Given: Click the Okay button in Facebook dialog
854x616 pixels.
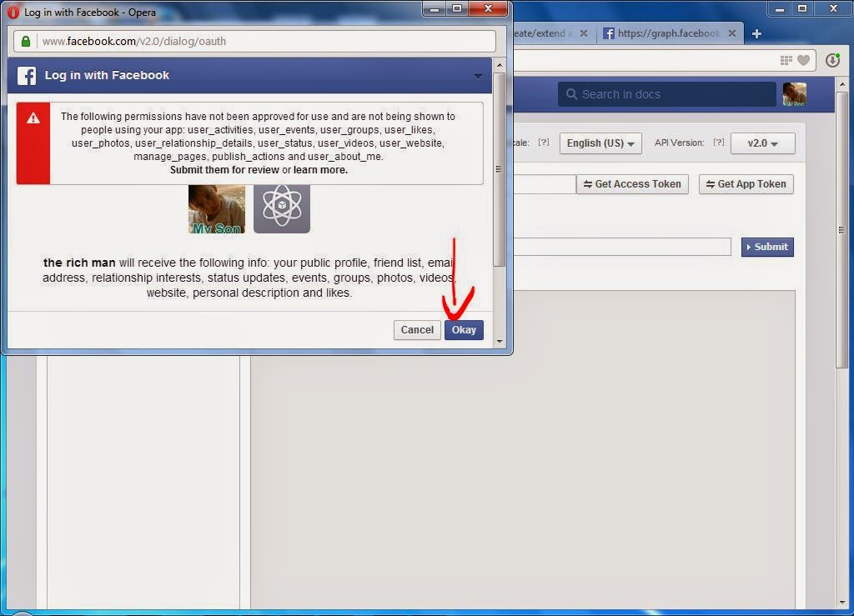Looking at the screenshot, I should click(x=464, y=330).
